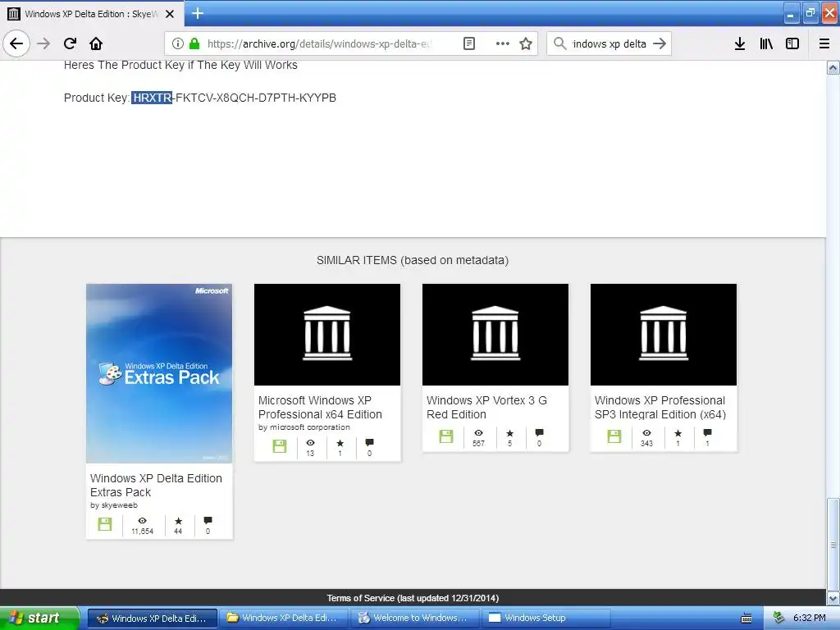Viewport: 840px width, 630px height.
Task: Click views eye icon on Extras Pack card
Action: pyautogui.click(x=142, y=521)
